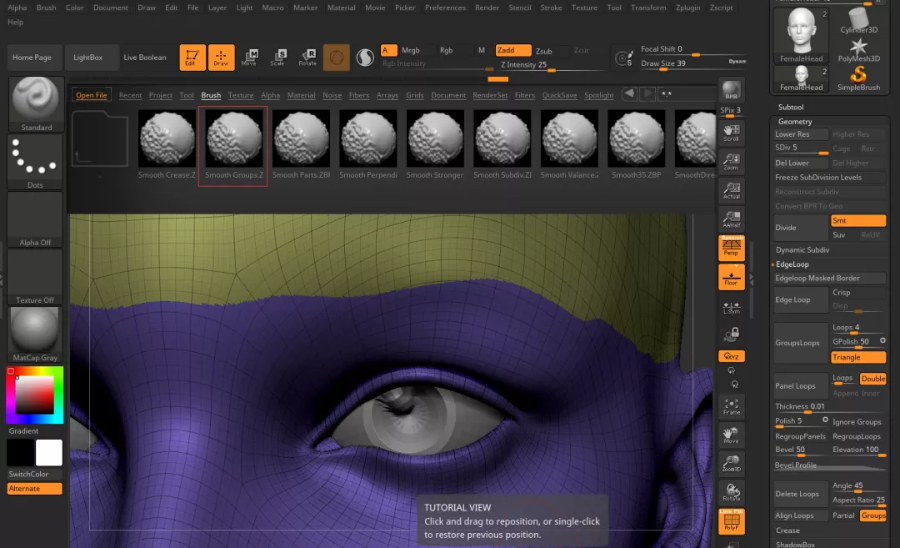Select the Move gizmo tool
This screenshot has height=548, width=900.
click(x=250, y=57)
